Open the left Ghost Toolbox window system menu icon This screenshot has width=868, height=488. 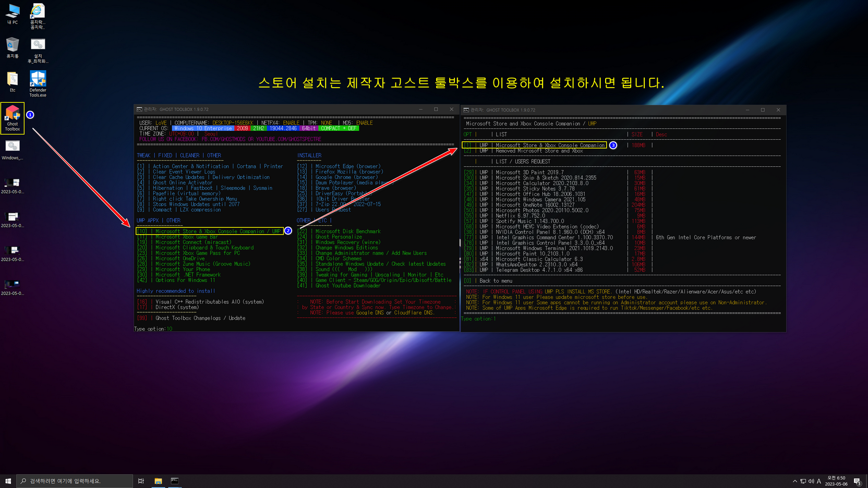(x=139, y=109)
